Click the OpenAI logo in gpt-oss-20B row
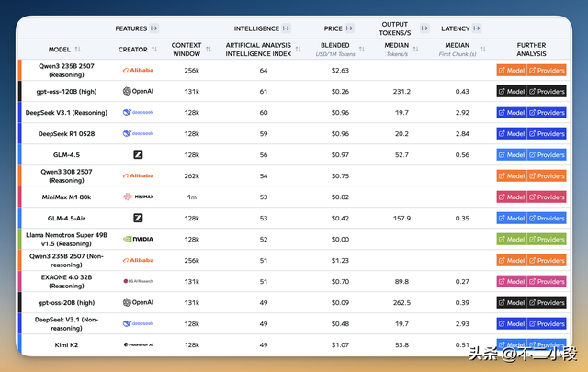The height and width of the screenshot is (372, 588). coord(138,302)
